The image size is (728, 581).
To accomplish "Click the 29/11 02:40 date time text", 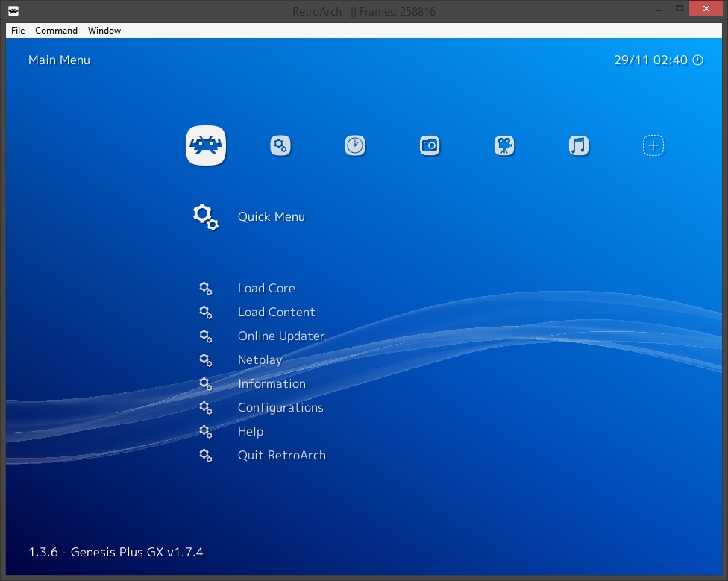I will coord(650,60).
